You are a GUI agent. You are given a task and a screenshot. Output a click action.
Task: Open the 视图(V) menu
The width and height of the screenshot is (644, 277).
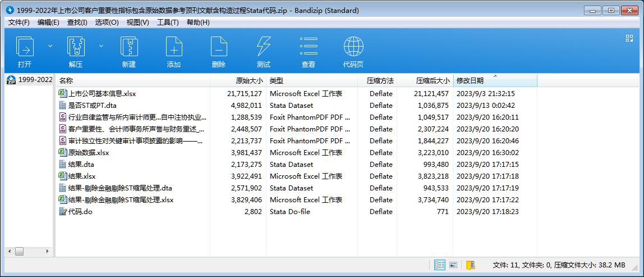[137, 22]
